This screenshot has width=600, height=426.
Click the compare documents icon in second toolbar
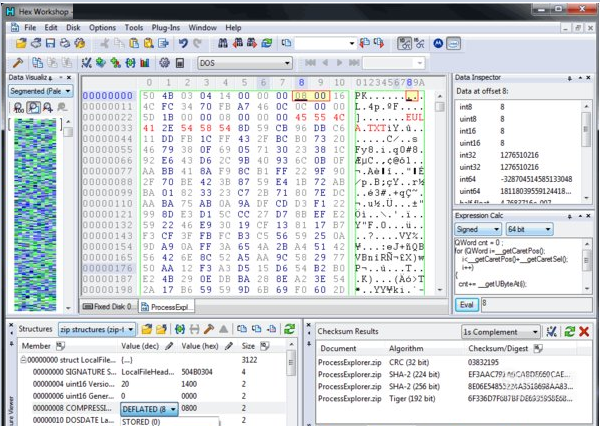click(x=38, y=63)
